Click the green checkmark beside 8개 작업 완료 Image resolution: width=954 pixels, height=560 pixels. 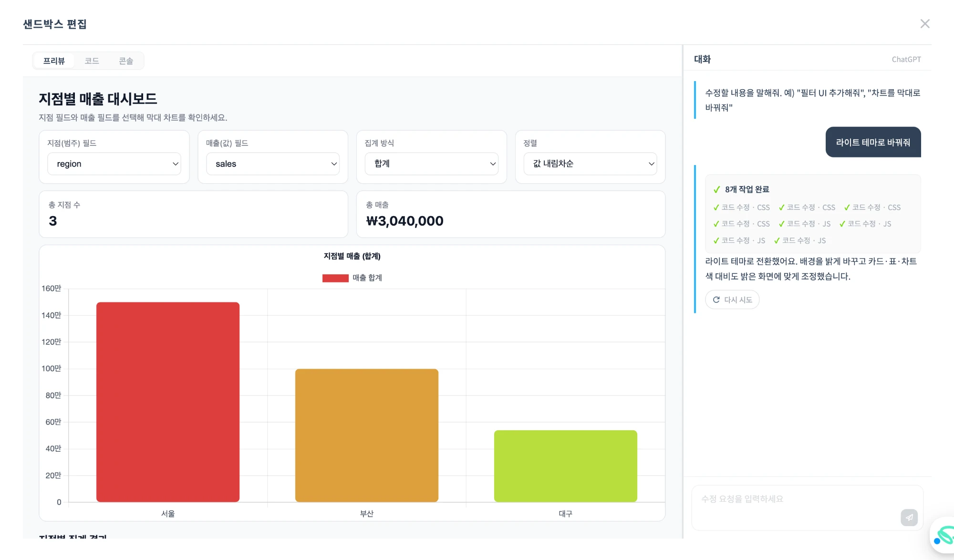(716, 189)
